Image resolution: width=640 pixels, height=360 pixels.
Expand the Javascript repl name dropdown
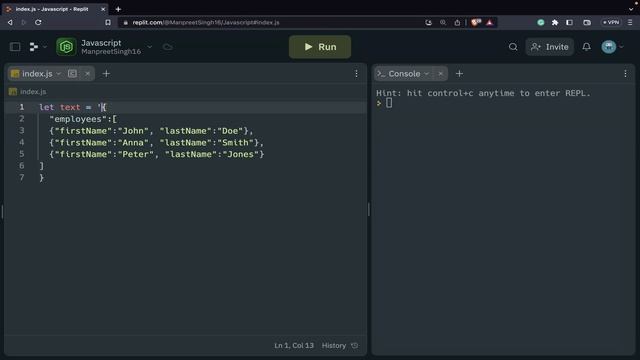[x=150, y=47]
